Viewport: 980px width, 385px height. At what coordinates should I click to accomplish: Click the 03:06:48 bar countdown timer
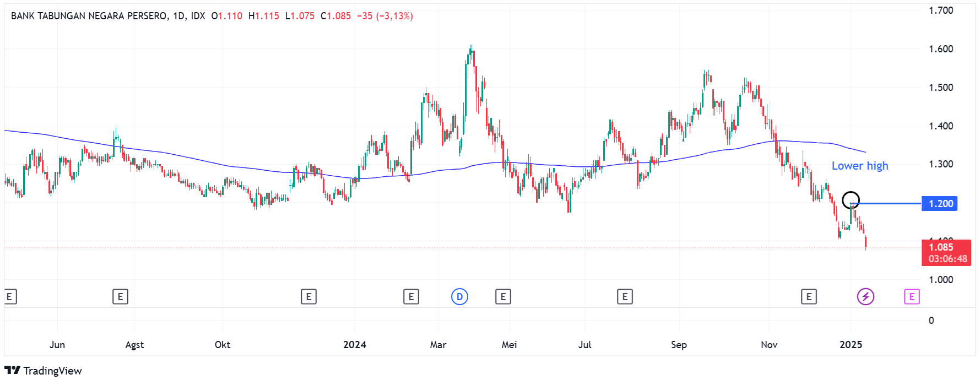click(x=947, y=259)
